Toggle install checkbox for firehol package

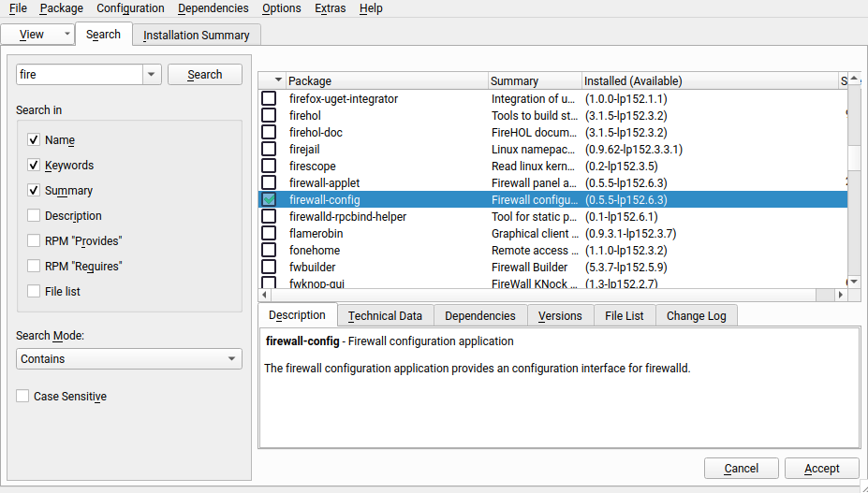[269, 116]
